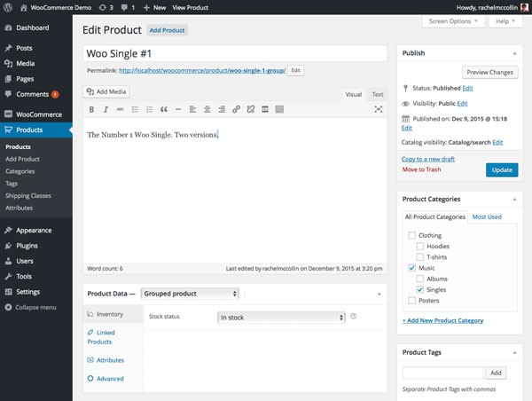Viewport: 532px width, 401px height.
Task: Open the Advanced product data tab
Action: click(x=113, y=379)
